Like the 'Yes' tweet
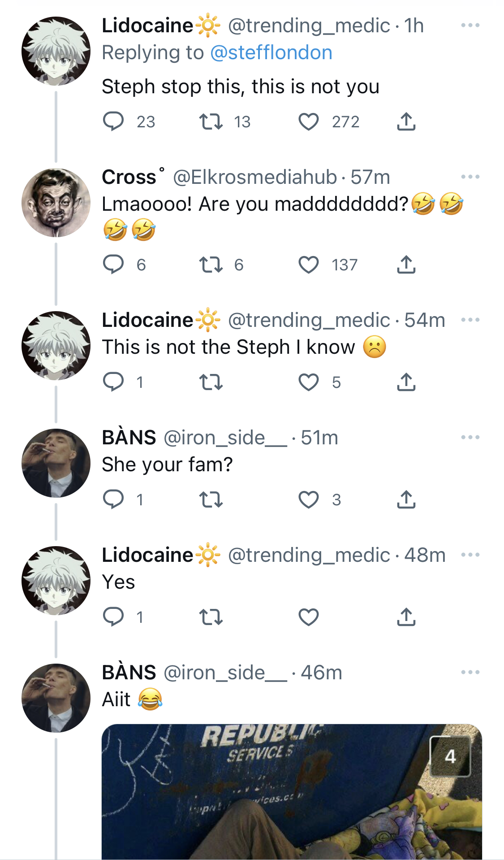Screen dimensions: 504x860 (309, 617)
